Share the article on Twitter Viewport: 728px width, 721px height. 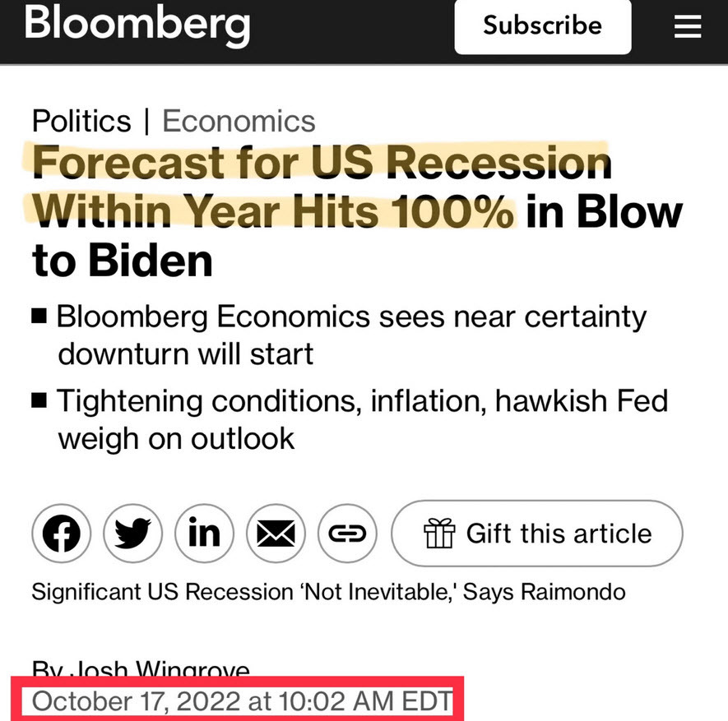[x=132, y=533]
